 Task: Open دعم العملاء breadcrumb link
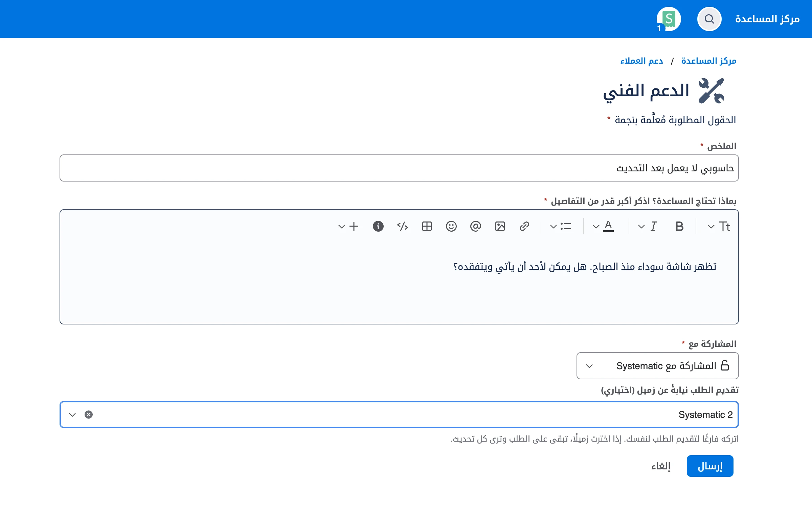point(641,61)
